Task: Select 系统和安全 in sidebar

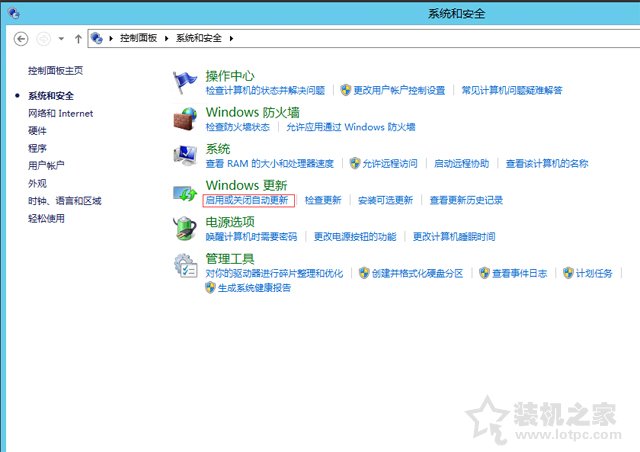Action: click(51, 96)
